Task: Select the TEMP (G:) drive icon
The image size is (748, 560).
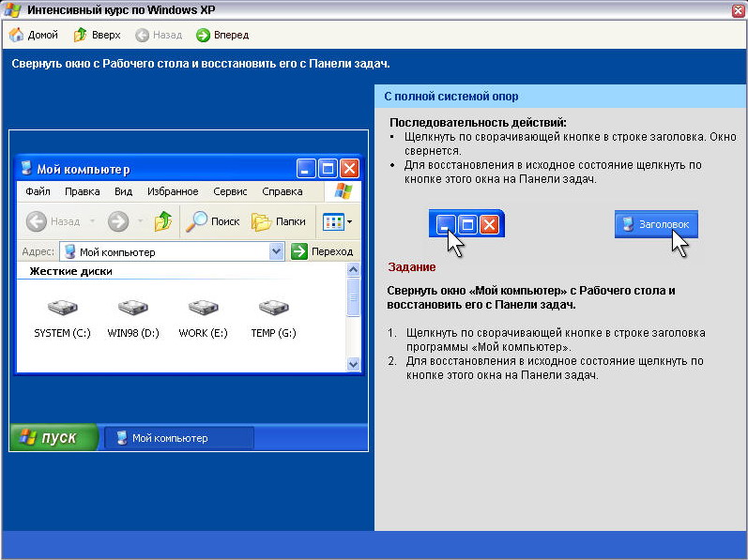Action: (273, 308)
